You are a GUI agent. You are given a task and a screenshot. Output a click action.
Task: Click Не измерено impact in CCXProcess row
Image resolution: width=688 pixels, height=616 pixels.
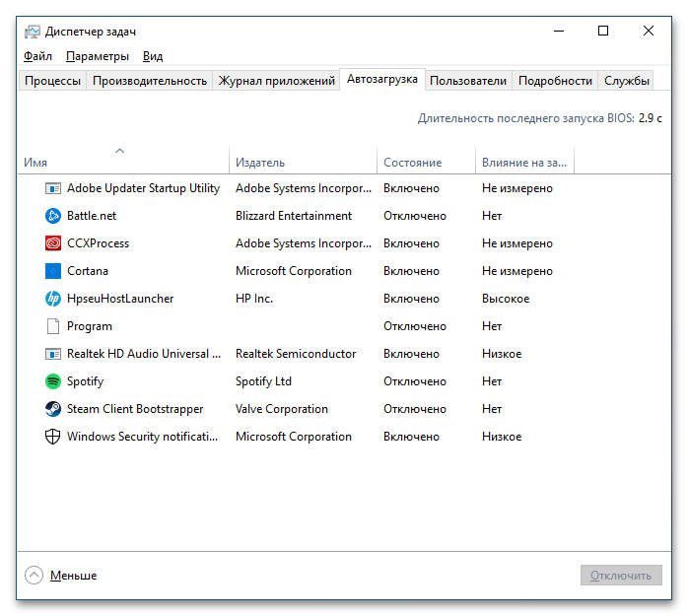517,243
